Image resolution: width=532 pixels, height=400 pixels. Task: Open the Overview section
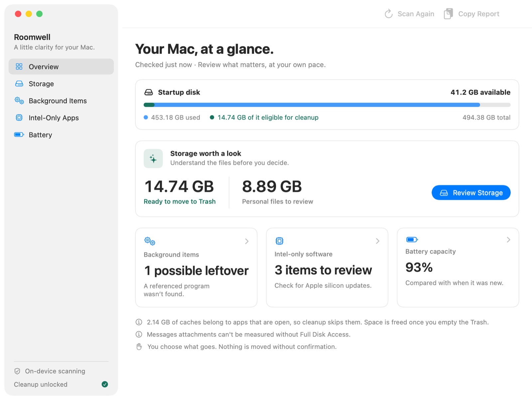coord(61,67)
